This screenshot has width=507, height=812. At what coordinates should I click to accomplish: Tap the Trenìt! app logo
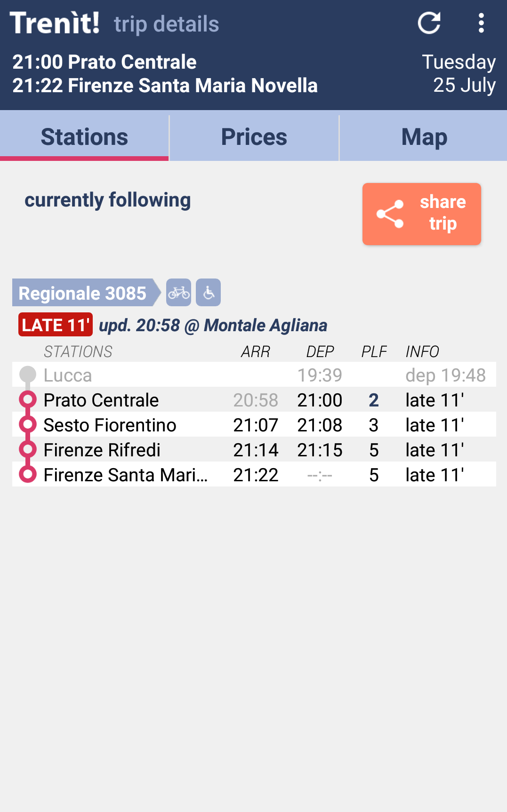(55, 23)
